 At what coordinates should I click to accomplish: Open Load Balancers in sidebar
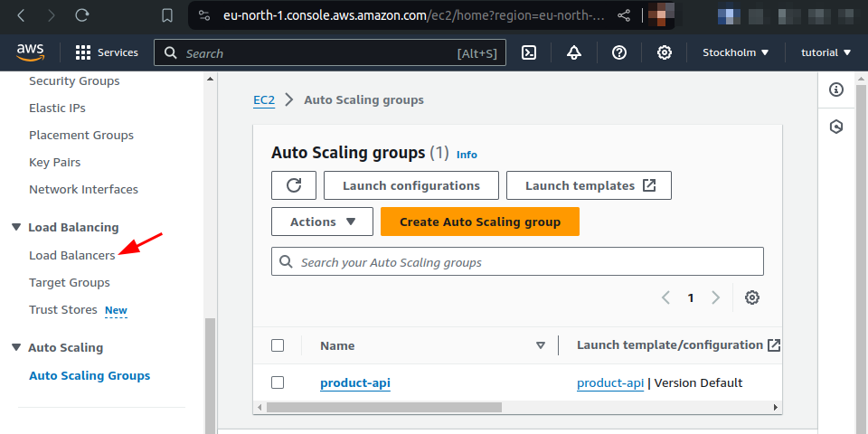click(x=72, y=255)
